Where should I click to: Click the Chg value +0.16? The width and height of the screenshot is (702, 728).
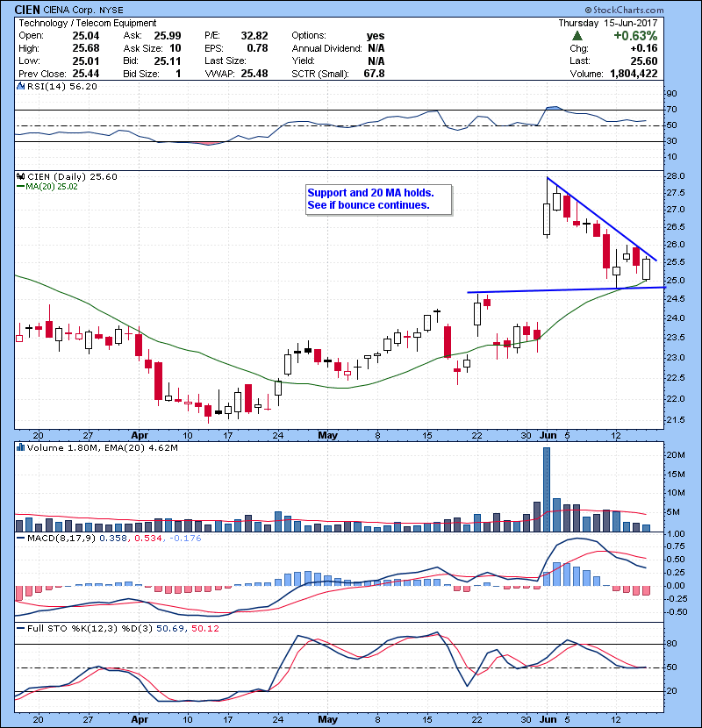tap(643, 48)
